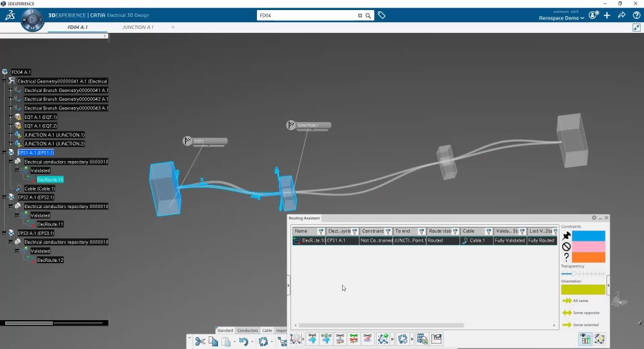Click the third blue route icon with green top
Viewport: 644px width, 349px height.
(326, 339)
